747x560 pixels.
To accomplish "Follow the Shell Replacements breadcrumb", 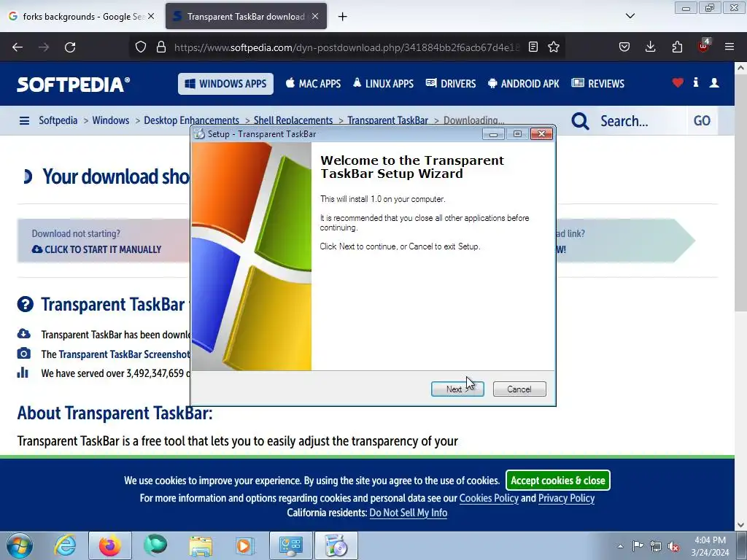I will 293,120.
